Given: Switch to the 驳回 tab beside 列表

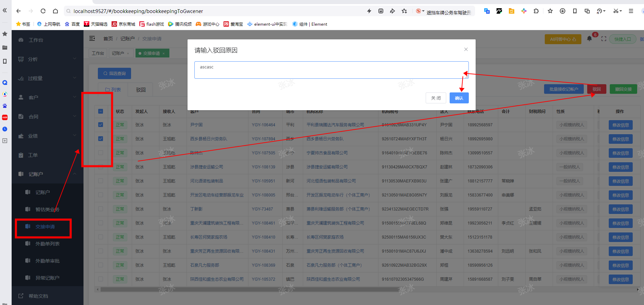Looking at the screenshot, I should pyautogui.click(x=141, y=90).
